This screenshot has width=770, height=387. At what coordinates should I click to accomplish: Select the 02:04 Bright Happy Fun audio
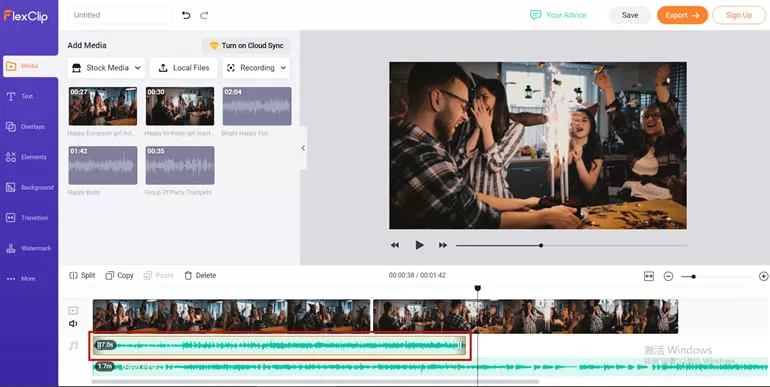pyautogui.click(x=257, y=106)
